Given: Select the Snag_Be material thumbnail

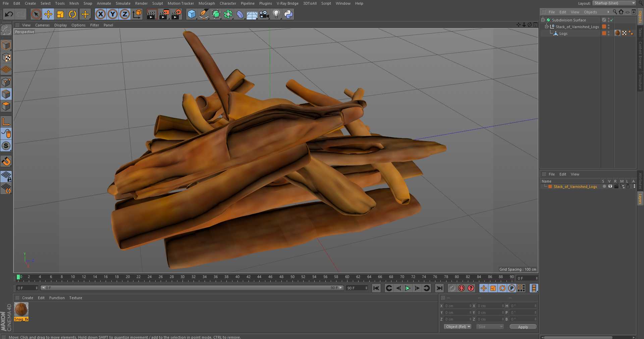Looking at the screenshot, I should coord(21,310).
